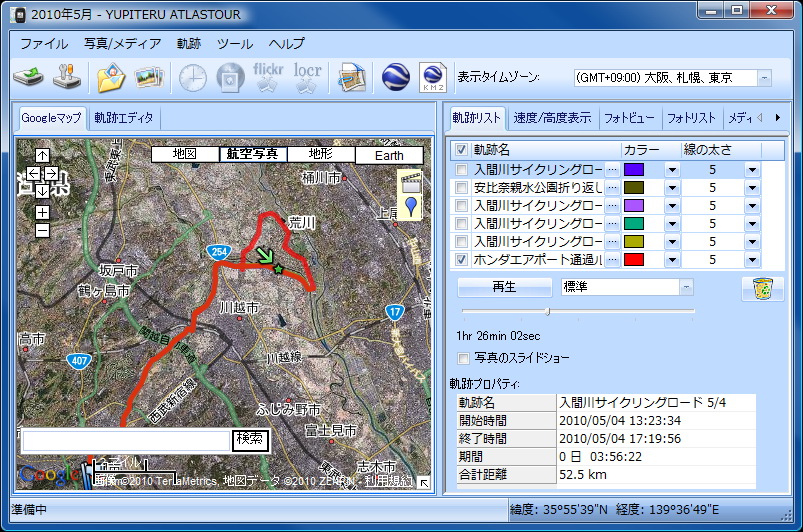Click the photo page export icon
Viewport: 803px width, 532px height.
tap(352, 78)
